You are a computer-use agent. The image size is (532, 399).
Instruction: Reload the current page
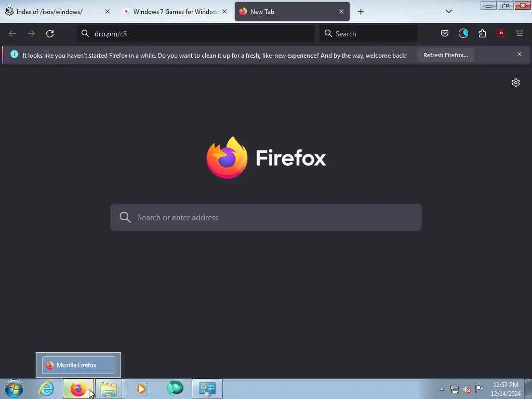tap(50, 34)
